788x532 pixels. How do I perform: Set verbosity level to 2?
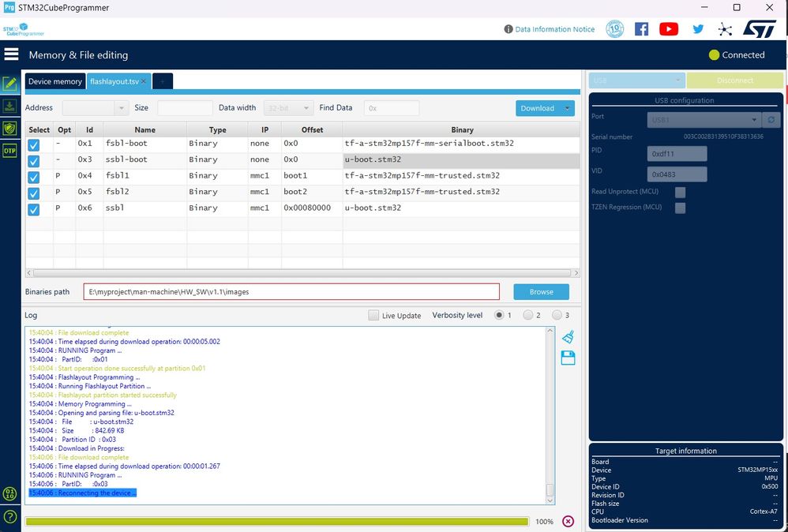pos(528,316)
